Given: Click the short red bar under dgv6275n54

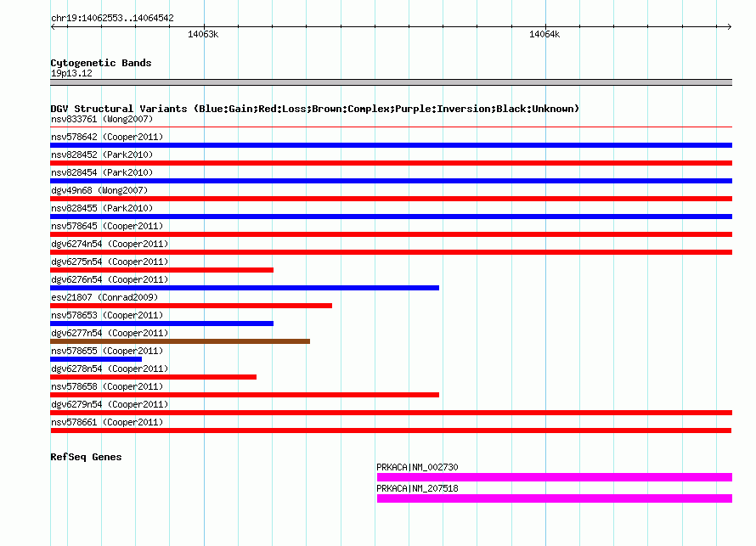Looking at the screenshot, I should (162, 270).
